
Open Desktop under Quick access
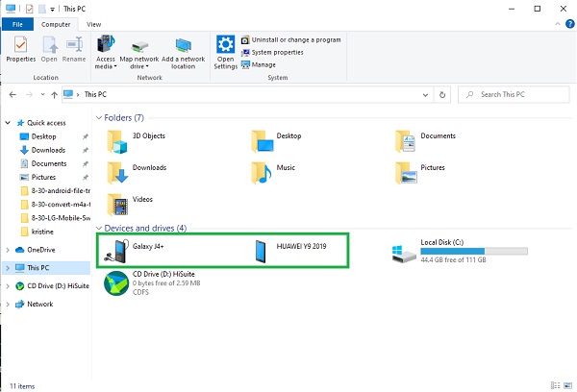(x=43, y=136)
